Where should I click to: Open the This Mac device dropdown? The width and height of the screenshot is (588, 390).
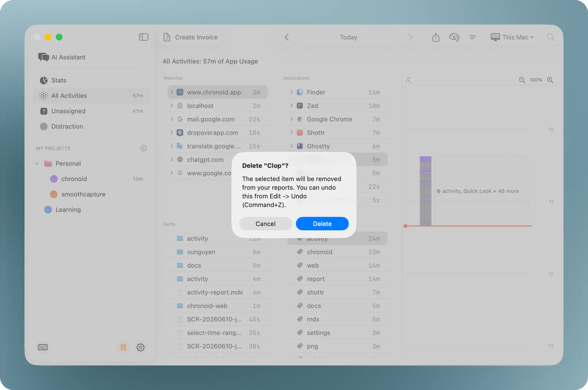tap(512, 37)
